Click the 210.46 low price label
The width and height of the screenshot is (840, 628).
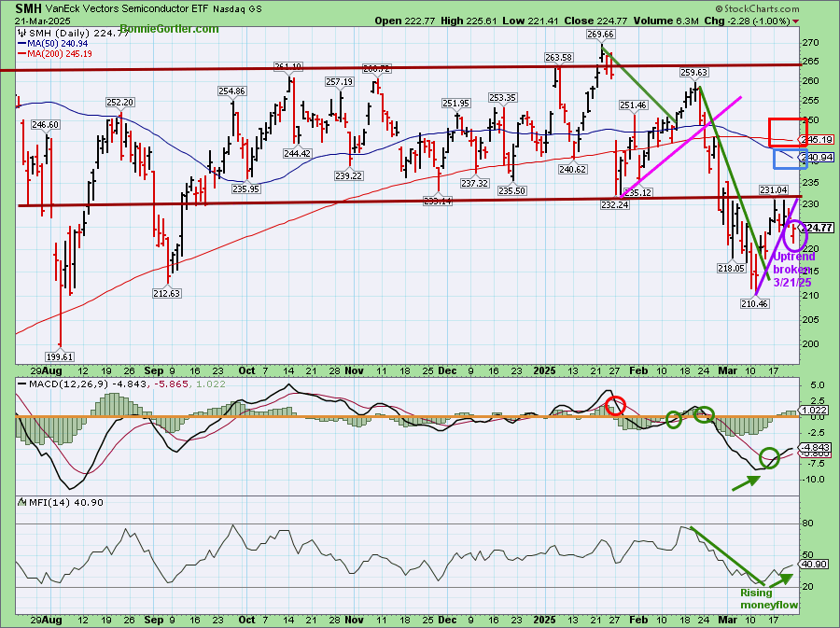pyautogui.click(x=754, y=303)
